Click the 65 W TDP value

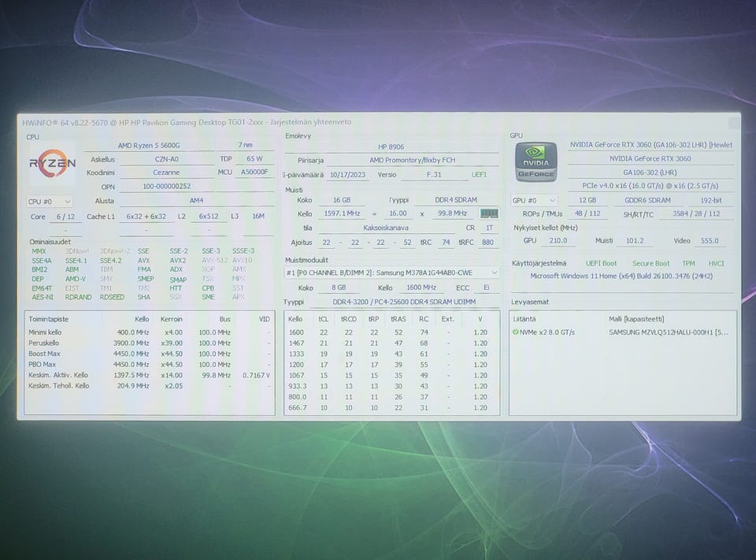(254, 158)
